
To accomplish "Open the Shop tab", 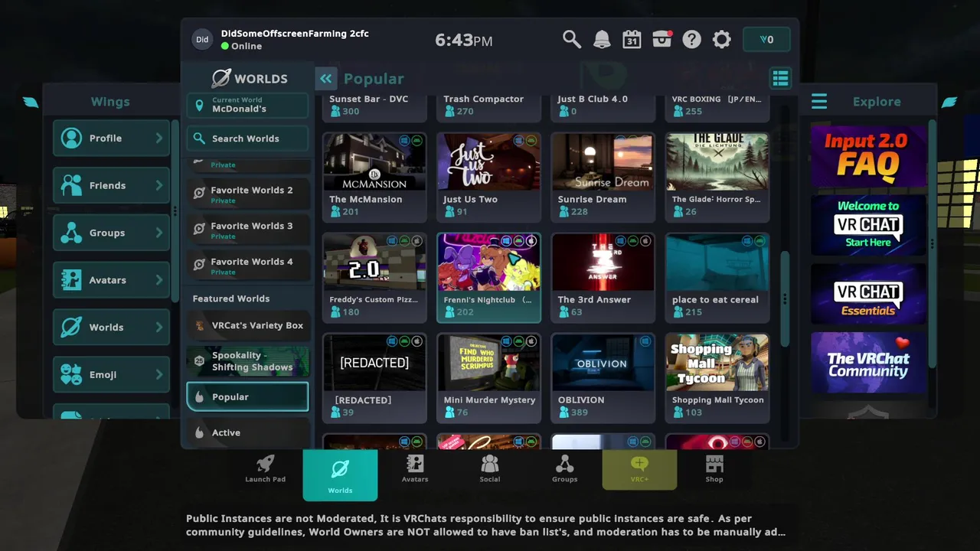I will (714, 468).
